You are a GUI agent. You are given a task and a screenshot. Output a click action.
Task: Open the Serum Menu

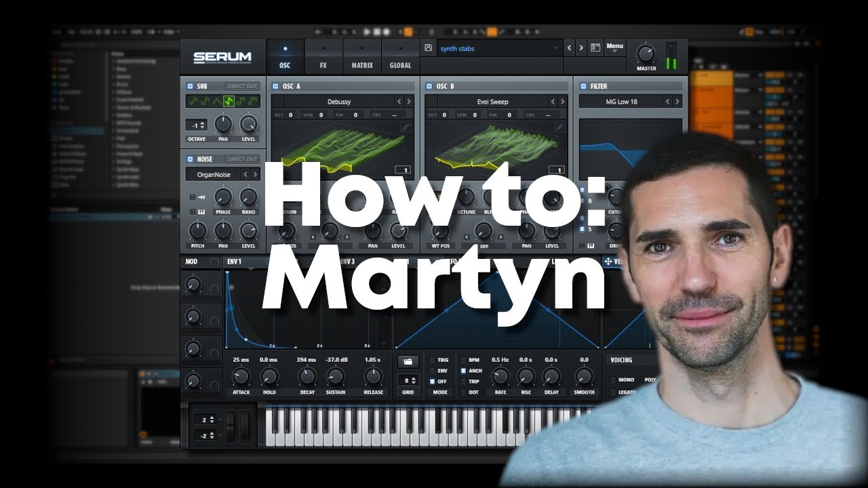click(x=615, y=48)
